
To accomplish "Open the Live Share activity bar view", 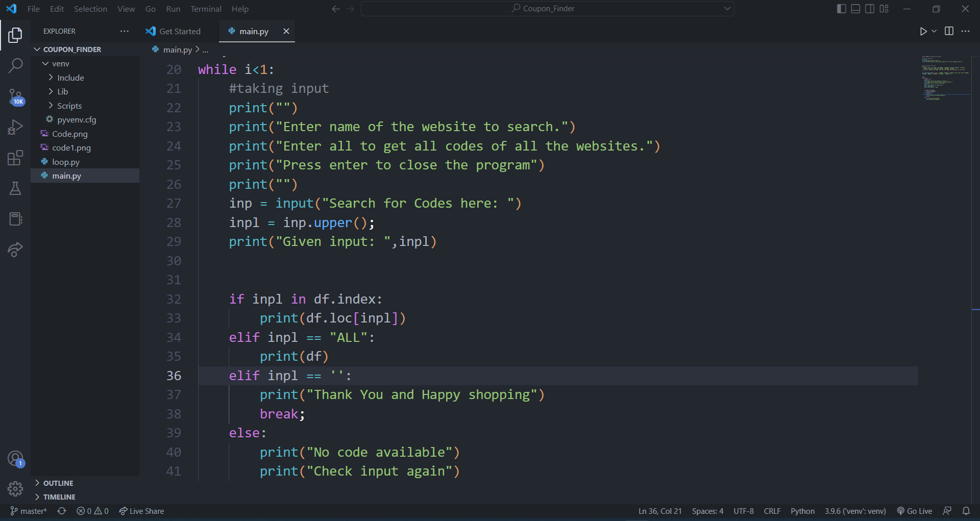I will tap(15, 250).
